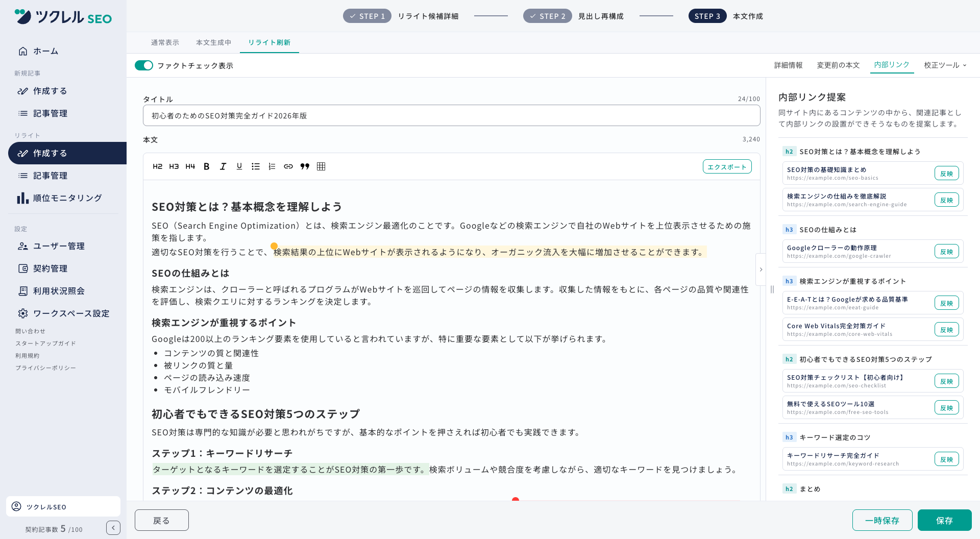The image size is (980, 539).
Task: Click 反映 for 無料で使えるSEOツール10選
Action: (x=947, y=408)
